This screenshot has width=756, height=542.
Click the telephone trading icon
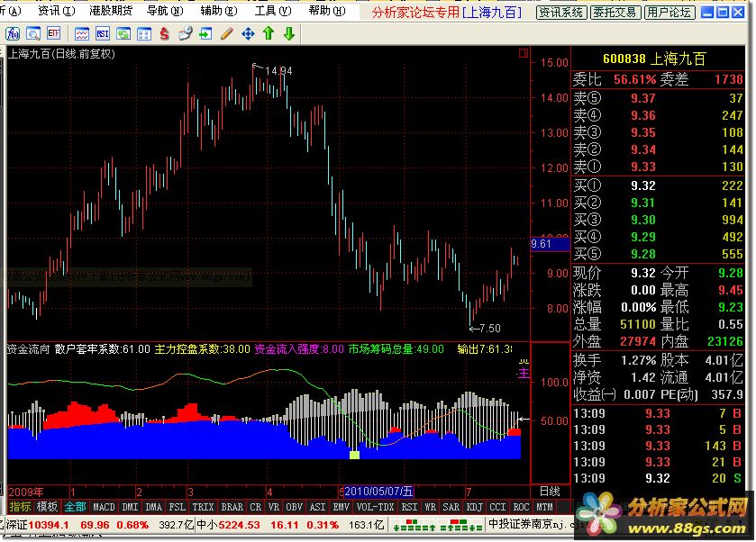point(185,33)
